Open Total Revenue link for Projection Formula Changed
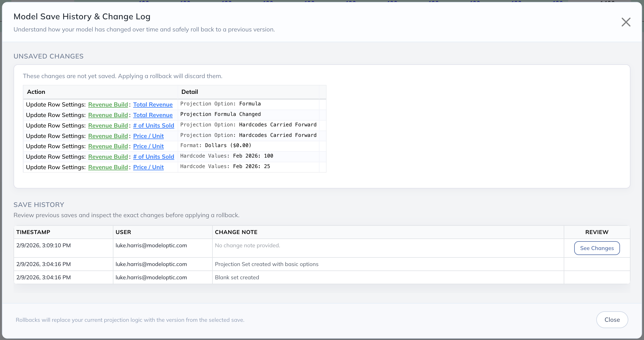Viewport: 644px width, 340px height. pyautogui.click(x=153, y=115)
